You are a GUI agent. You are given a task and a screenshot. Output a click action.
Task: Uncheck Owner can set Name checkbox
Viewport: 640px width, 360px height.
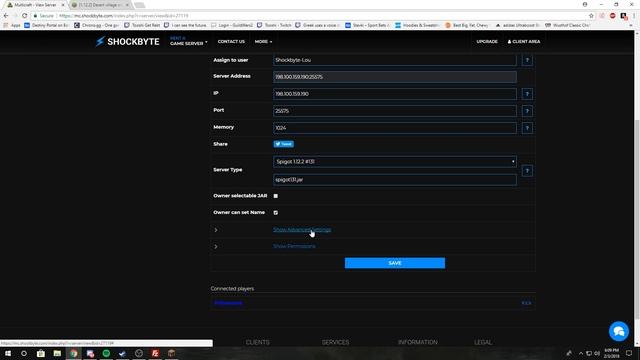276,213
